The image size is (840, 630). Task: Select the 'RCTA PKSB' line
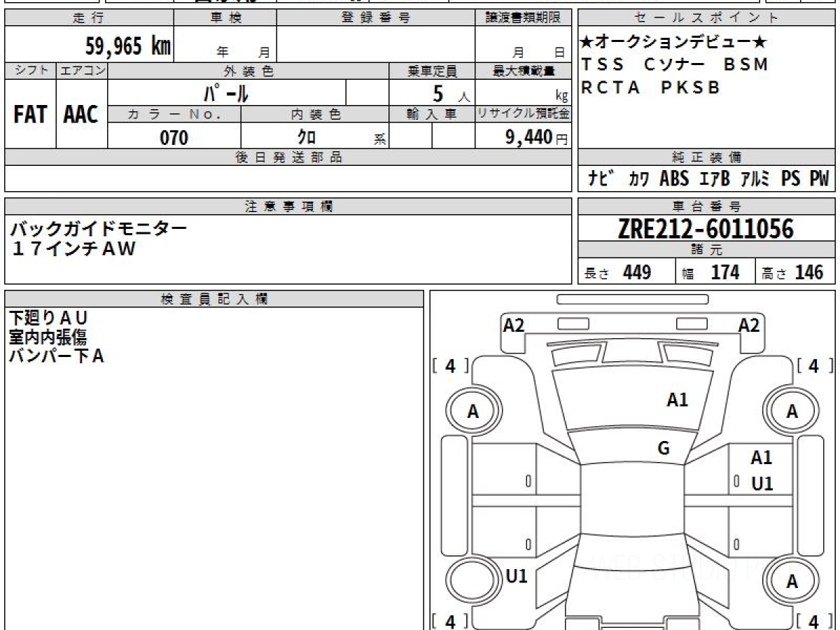click(x=651, y=87)
